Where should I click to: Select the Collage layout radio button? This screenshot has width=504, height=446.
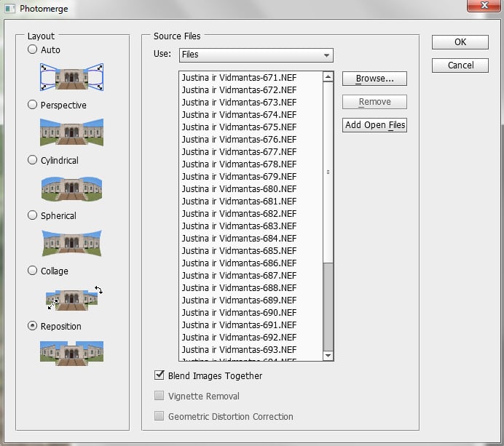pos(32,271)
